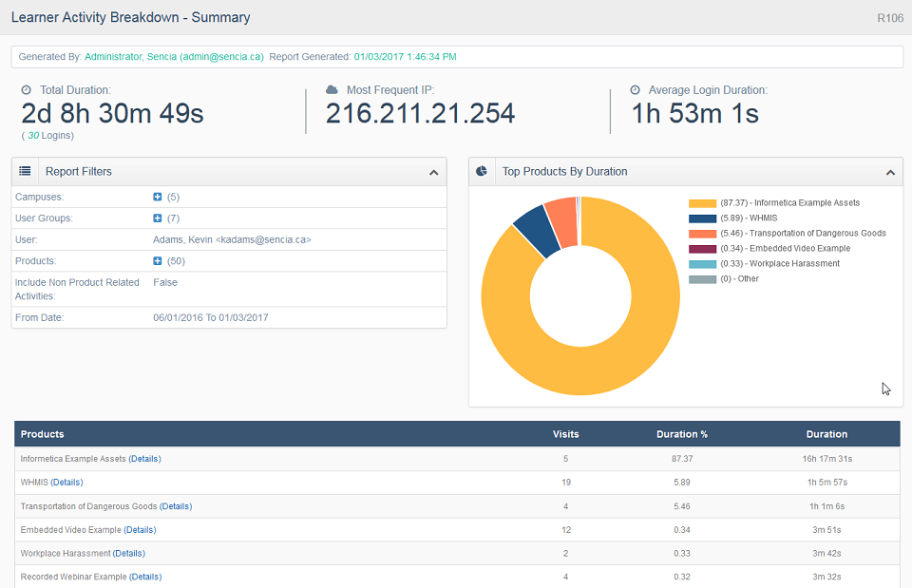
Task: Click the pie chart icon beside Top Products
Action: point(482,171)
